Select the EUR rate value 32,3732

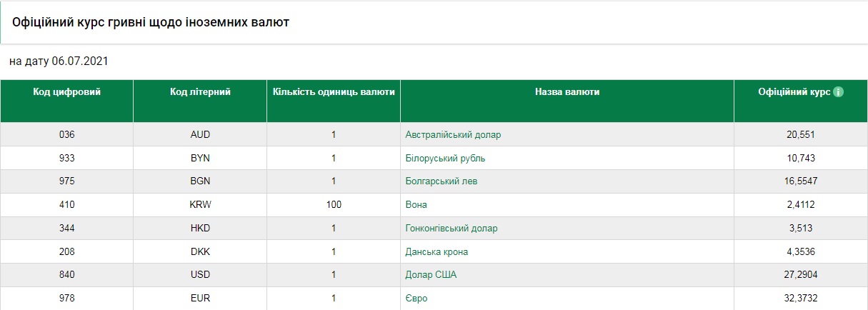pos(801,299)
